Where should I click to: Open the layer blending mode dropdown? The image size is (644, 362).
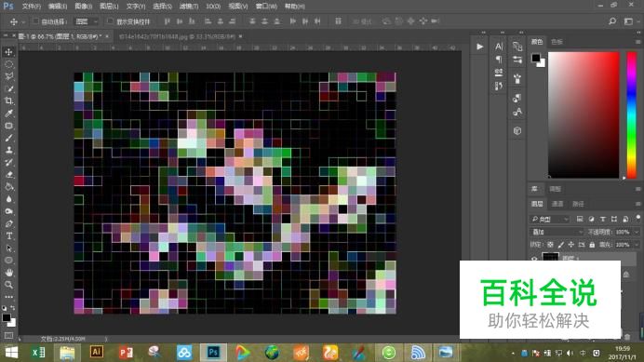(557, 232)
